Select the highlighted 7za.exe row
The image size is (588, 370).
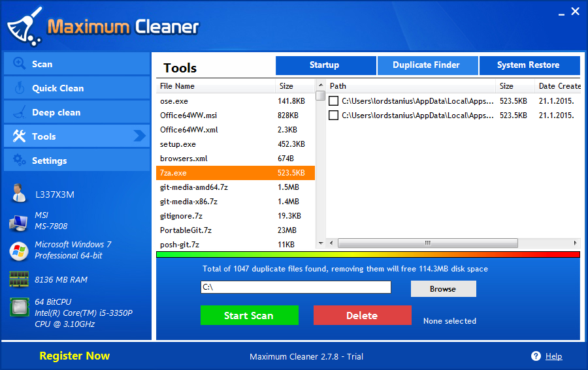(235, 173)
